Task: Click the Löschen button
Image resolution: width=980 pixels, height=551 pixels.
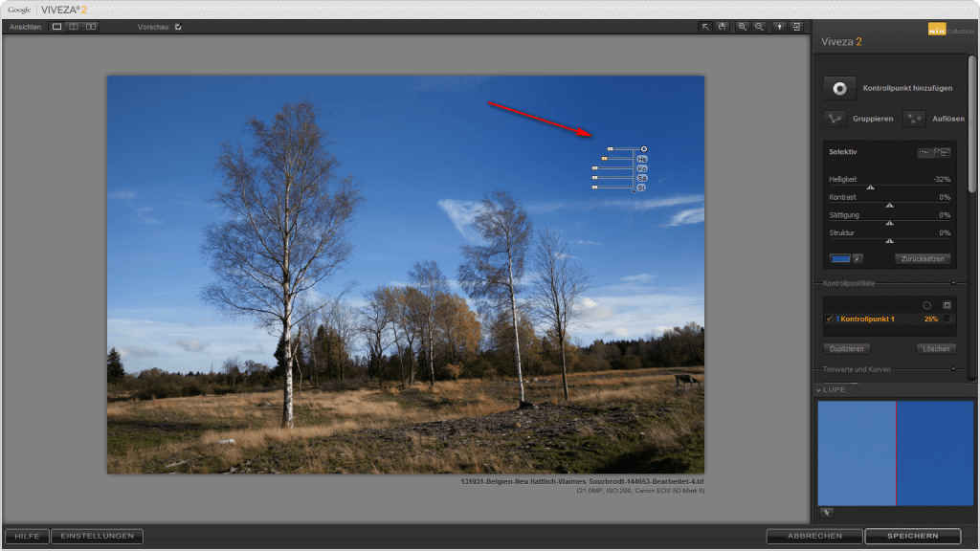Action: (x=936, y=348)
